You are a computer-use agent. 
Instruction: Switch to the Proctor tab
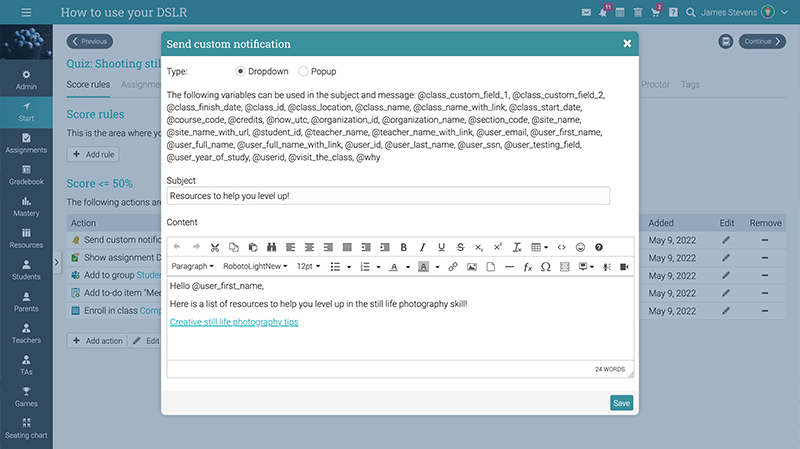click(655, 84)
